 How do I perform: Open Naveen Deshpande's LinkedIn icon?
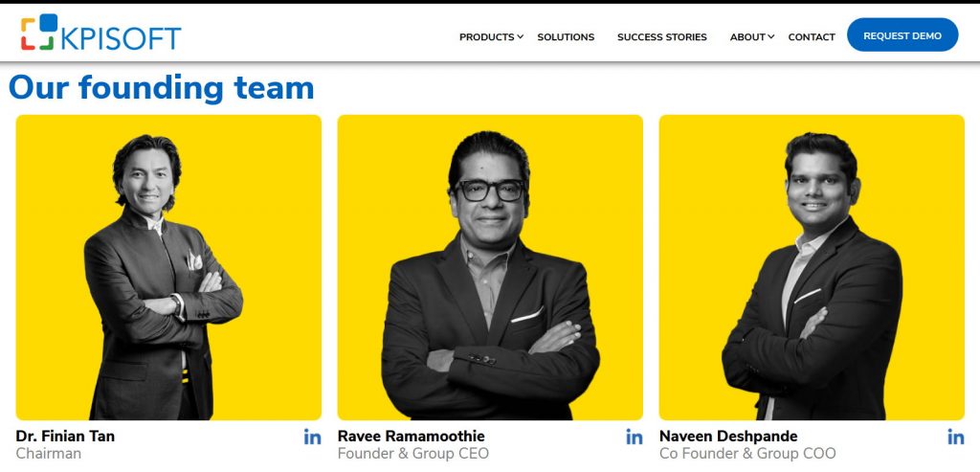coord(956,437)
